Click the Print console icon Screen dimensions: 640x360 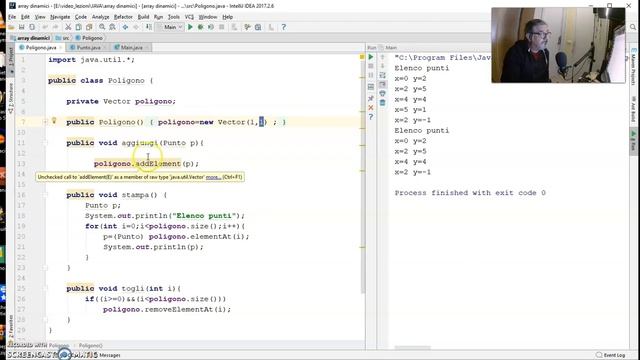pos(382,93)
